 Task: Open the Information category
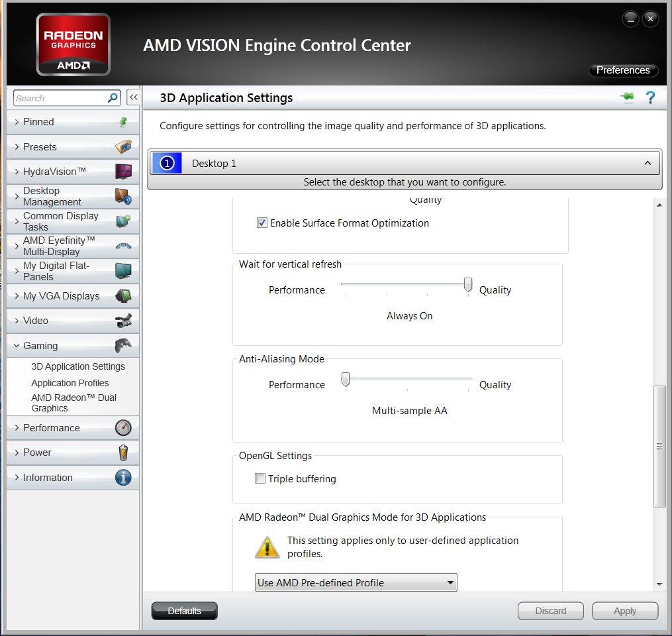(73, 477)
